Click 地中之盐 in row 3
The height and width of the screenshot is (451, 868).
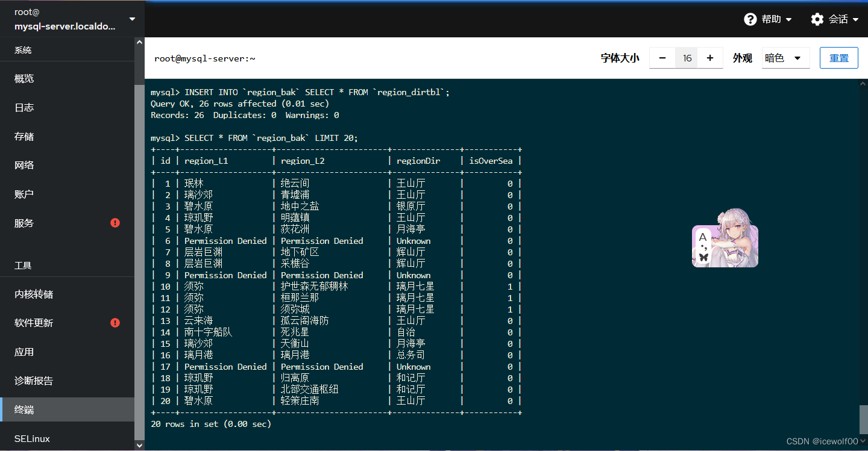300,207
